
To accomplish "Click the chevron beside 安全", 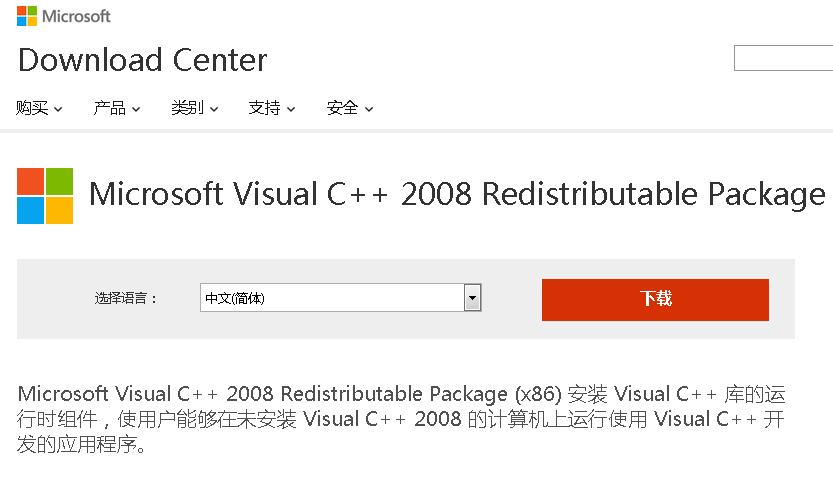I will 369,109.
